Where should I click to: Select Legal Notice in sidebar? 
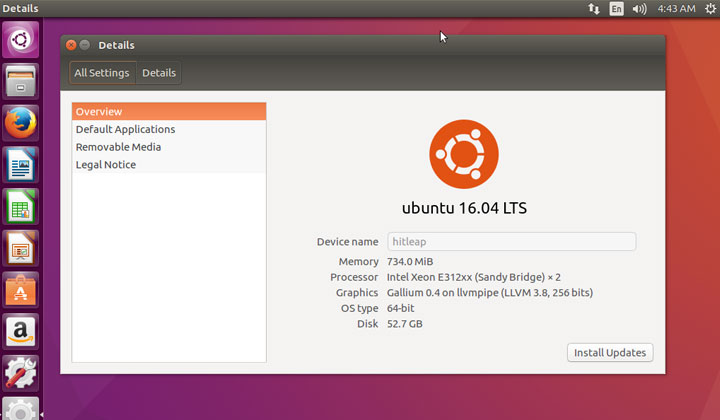pyautogui.click(x=169, y=165)
